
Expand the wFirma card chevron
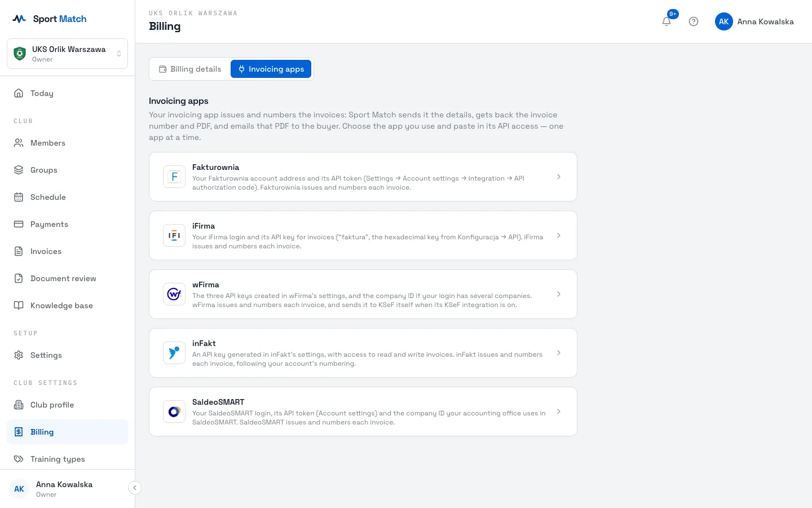[559, 294]
